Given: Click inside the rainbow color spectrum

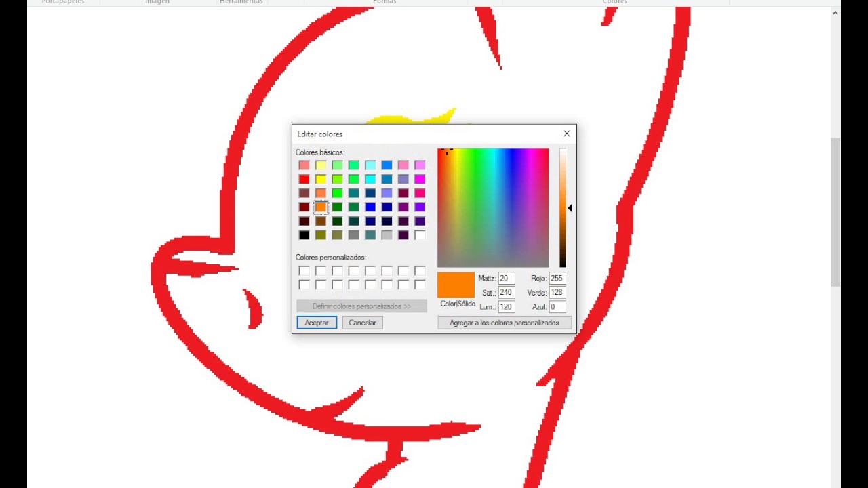Looking at the screenshot, I should pos(493,208).
